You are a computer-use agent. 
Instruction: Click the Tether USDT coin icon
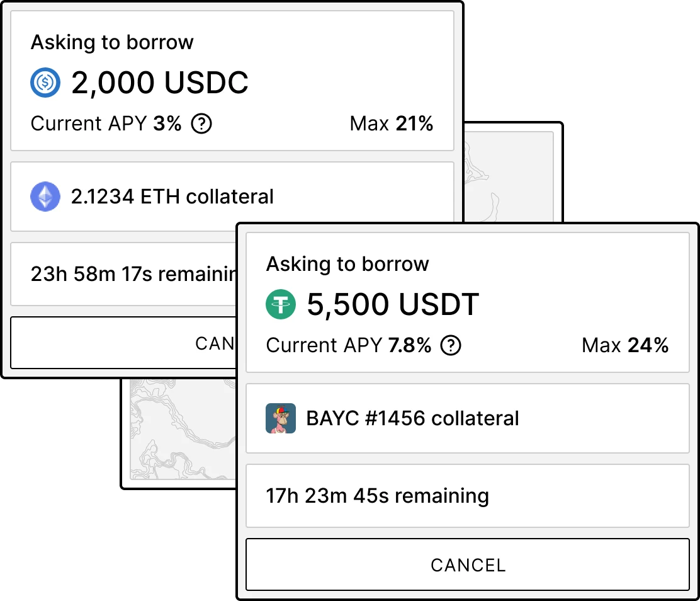point(280,304)
